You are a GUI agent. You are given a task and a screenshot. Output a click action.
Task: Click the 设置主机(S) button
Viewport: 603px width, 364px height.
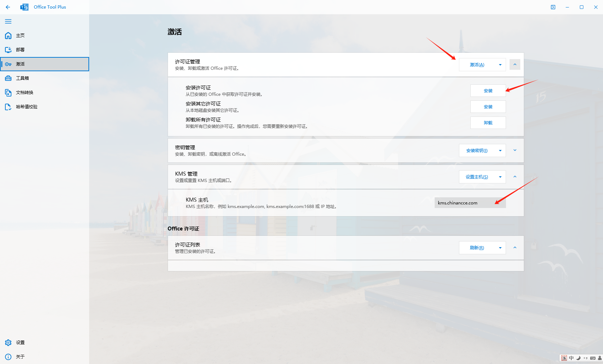point(477,177)
